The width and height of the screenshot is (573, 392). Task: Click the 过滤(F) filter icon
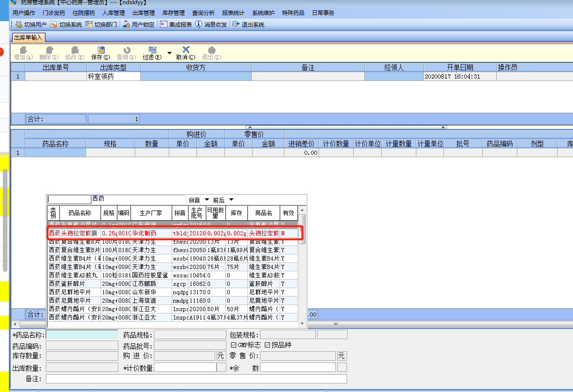point(152,50)
